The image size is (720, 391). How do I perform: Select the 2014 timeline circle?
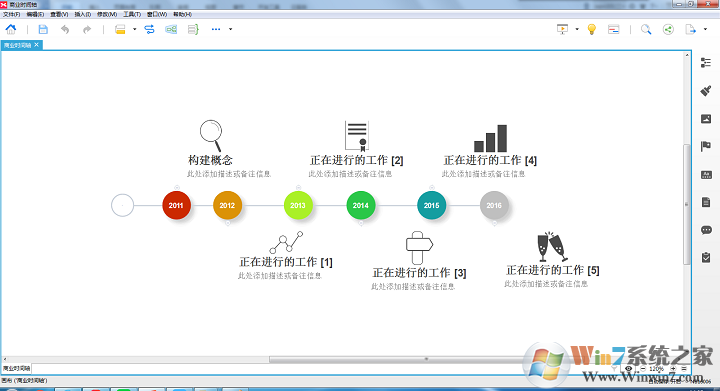pyautogui.click(x=360, y=205)
